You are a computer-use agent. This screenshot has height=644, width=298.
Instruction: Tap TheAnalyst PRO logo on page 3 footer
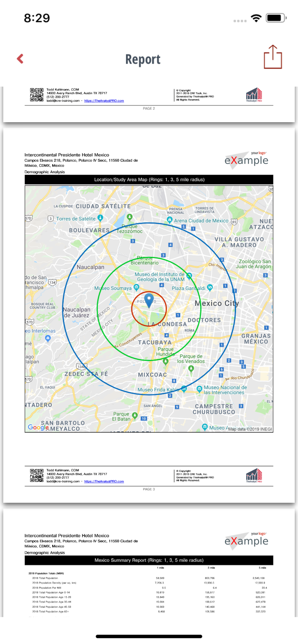[x=254, y=475]
